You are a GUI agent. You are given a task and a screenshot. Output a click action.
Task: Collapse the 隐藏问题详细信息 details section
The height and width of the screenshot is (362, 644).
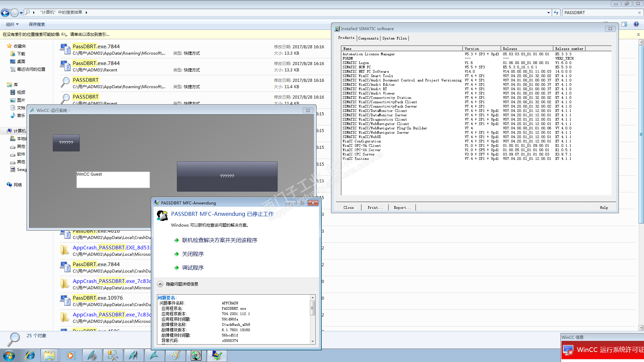pyautogui.click(x=160, y=284)
